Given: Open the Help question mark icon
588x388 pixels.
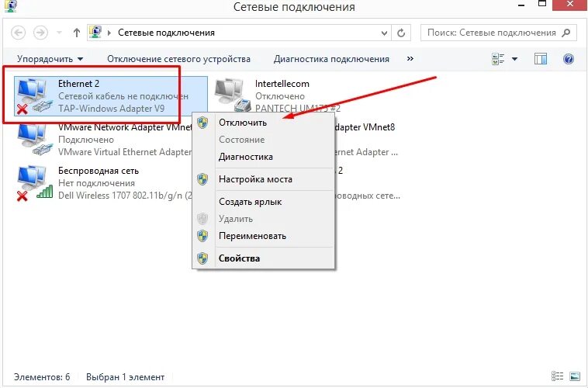Looking at the screenshot, I should click(x=569, y=59).
